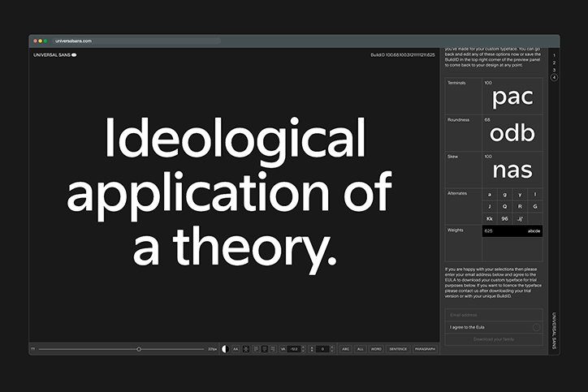Click the universalsans.com address bar
588x392 pixels.
(x=135, y=41)
